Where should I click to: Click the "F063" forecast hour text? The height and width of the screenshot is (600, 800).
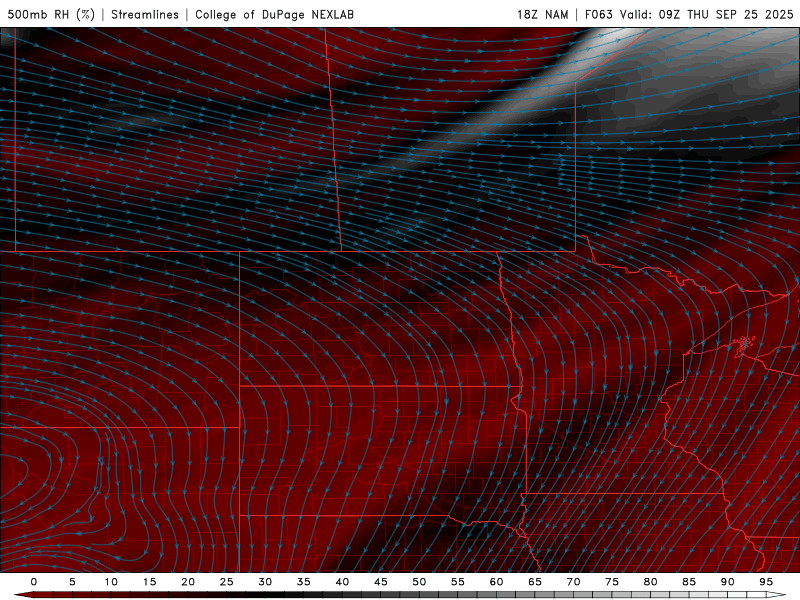pos(598,14)
